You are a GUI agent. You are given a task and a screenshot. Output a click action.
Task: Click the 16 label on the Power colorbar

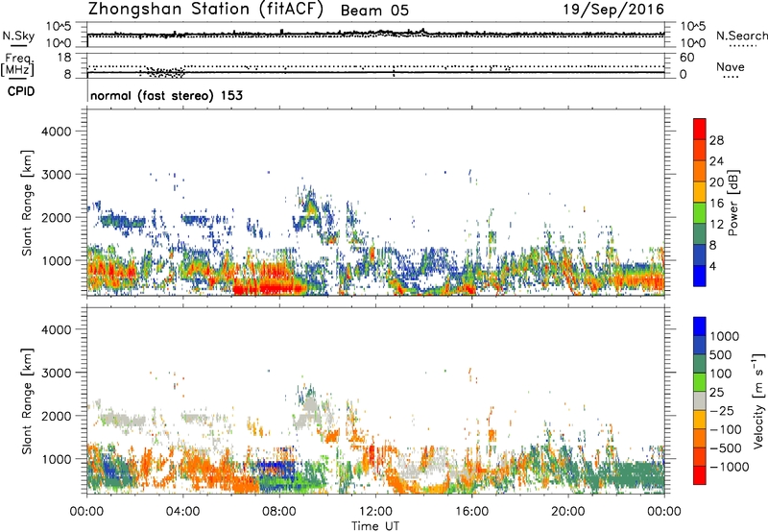(716, 204)
